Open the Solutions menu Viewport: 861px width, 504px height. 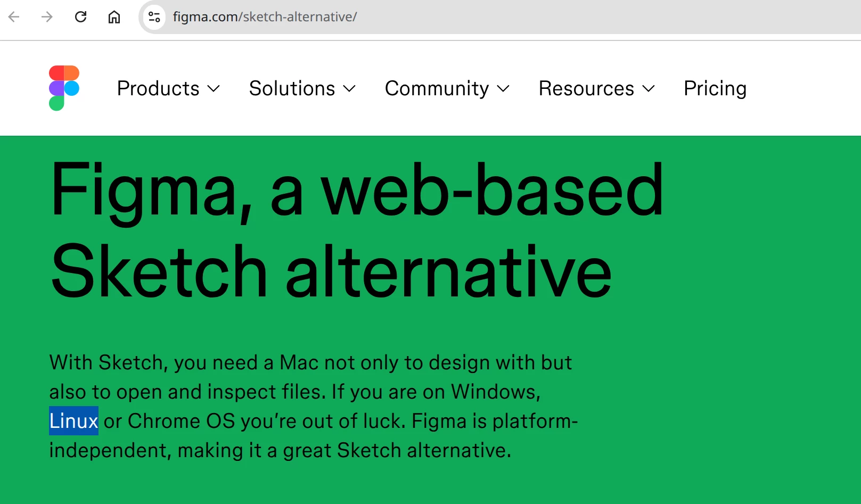click(x=302, y=88)
